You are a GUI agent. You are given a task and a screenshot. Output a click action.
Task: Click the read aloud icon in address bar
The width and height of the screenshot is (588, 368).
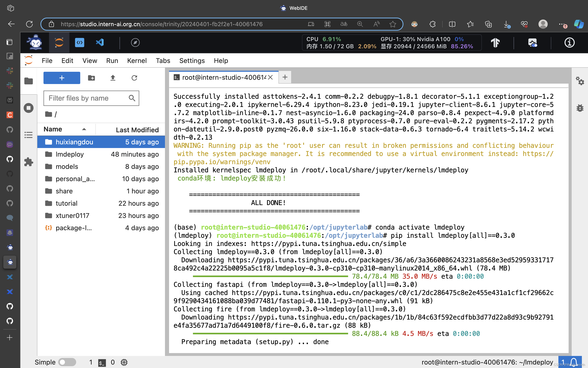(376, 24)
